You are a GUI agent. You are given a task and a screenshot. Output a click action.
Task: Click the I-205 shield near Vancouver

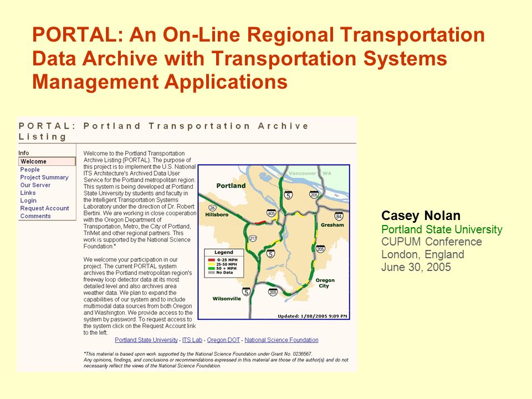[x=314, y=195]
